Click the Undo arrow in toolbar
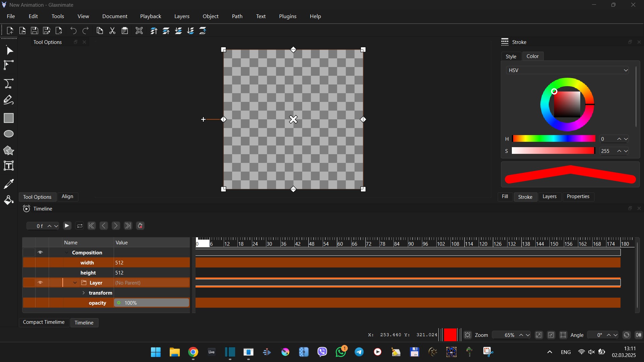This screenshot has height=362, width=644. pyautogui.click(x=73, y=31)
